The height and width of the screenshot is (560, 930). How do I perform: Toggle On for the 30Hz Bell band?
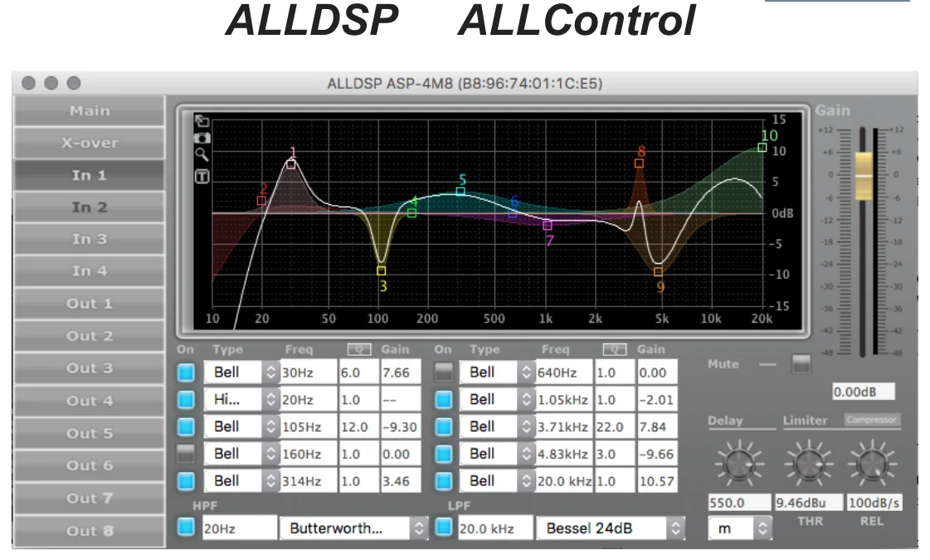click(x=186, y=373)
